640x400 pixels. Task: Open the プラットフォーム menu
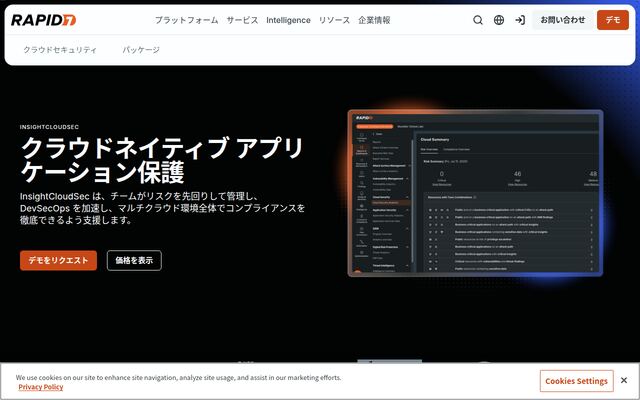(187, 20)
